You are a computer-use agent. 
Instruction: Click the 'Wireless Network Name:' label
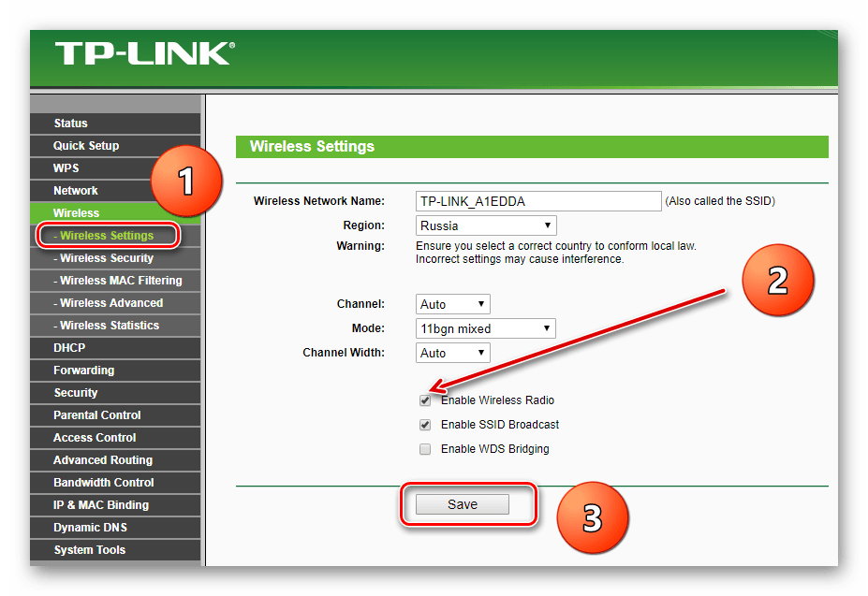319,201
